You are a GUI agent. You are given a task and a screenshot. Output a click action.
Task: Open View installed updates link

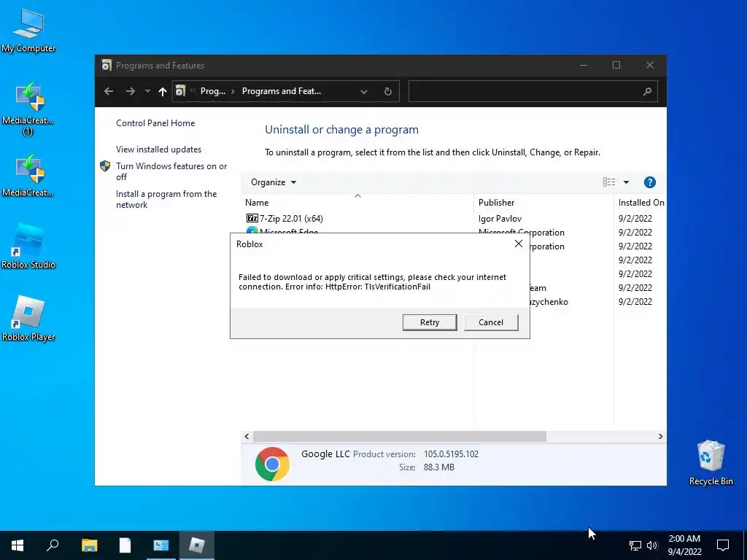click(x=158, y=149)
